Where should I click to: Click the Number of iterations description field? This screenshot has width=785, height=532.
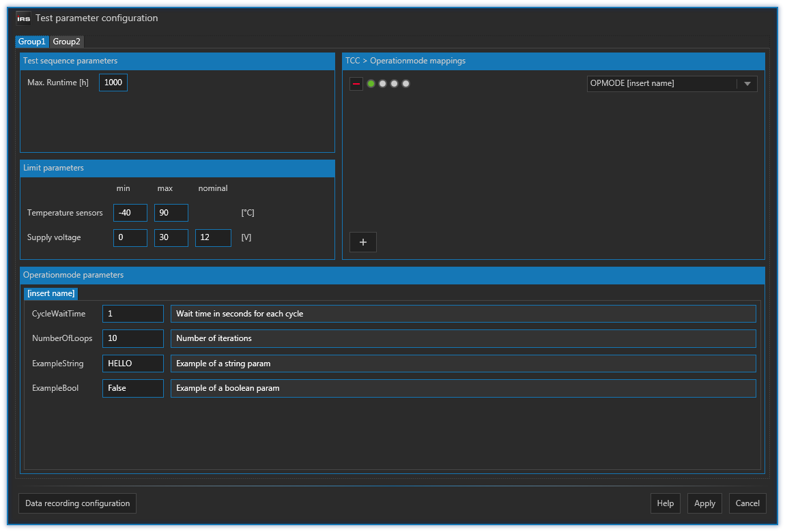(463, 338)
